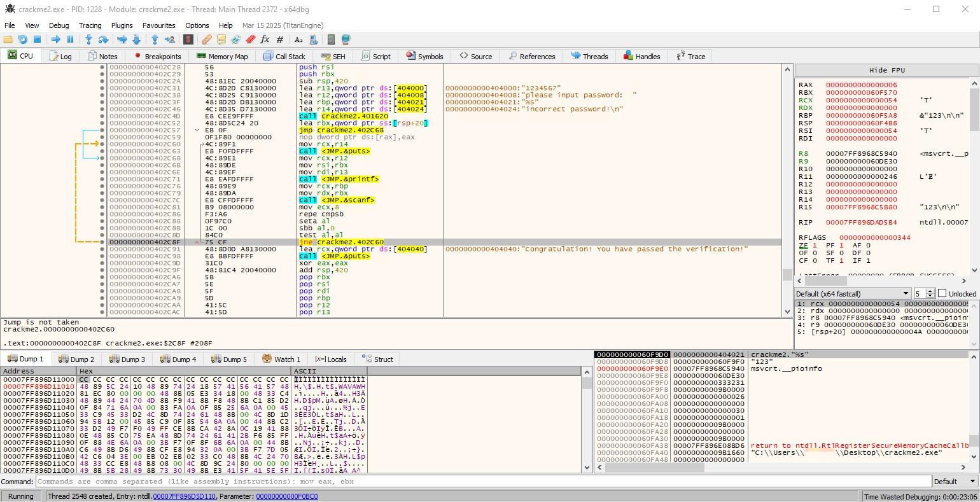The image size is (980, 502).
Task: Click the Hide FPU button
Action: coord(886,70)
